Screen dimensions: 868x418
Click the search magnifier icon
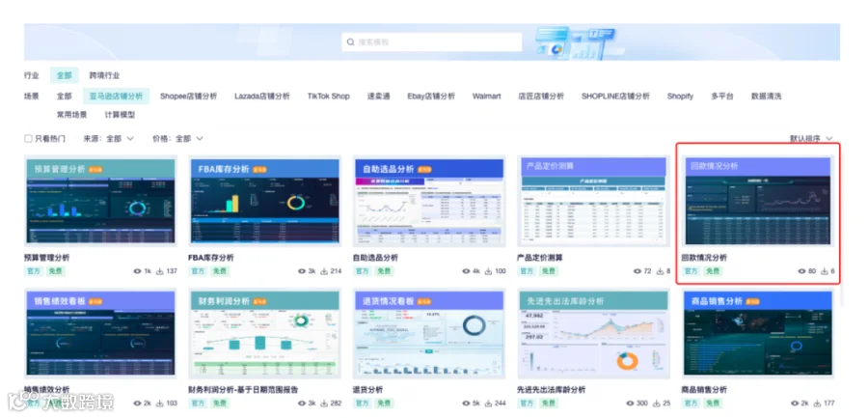coord(350,42)
